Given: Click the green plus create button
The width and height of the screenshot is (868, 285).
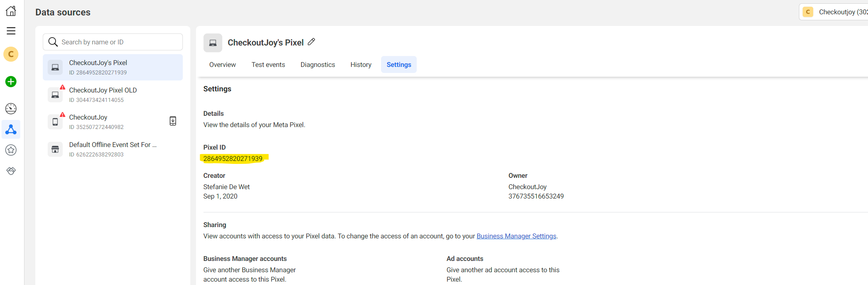Looking at the screenshot, I should tap(11, 82).
